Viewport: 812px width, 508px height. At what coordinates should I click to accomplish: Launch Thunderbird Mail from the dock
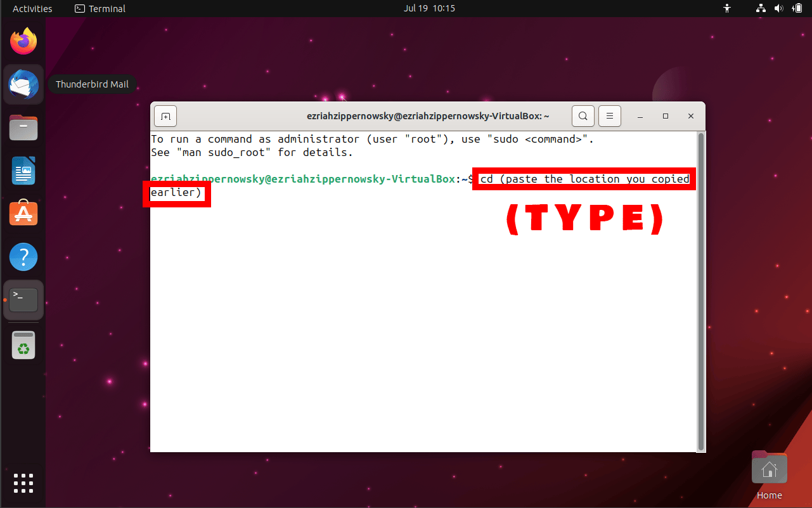click(x=23, y=84)
